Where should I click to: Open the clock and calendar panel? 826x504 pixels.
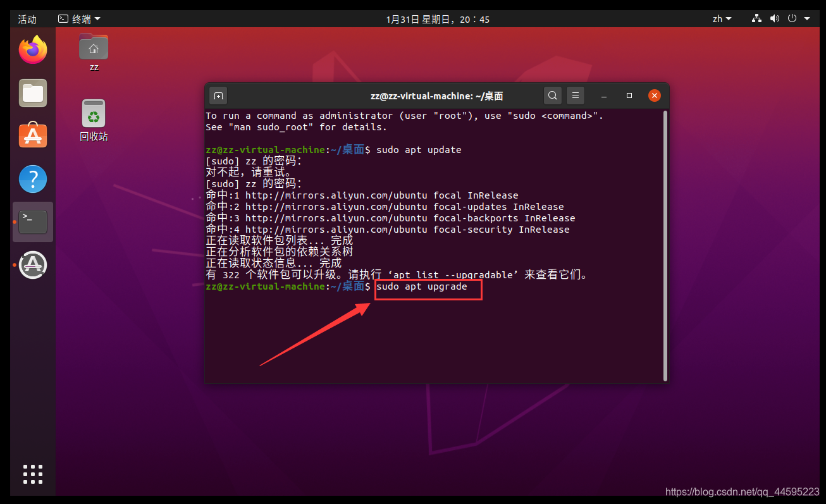[438, 19]
